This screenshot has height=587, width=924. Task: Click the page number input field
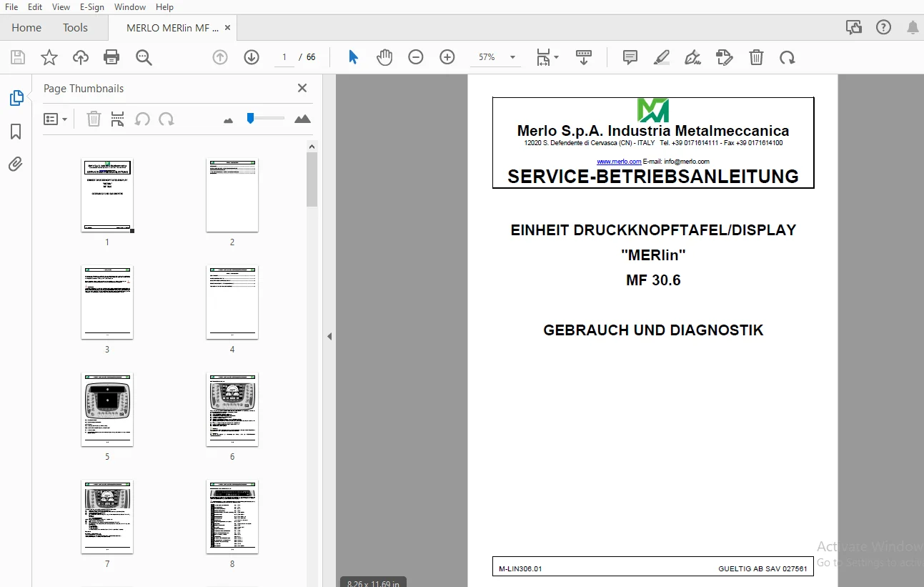(284, 57)
